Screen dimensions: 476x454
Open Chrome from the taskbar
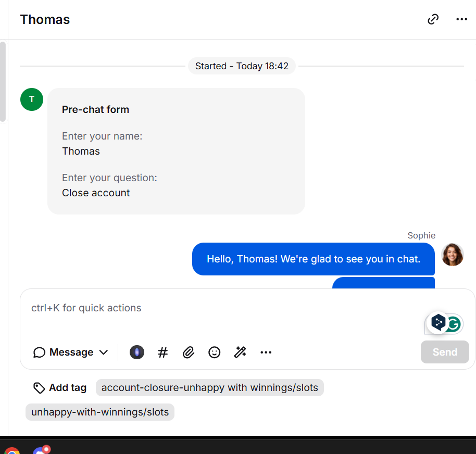point(12,450)
